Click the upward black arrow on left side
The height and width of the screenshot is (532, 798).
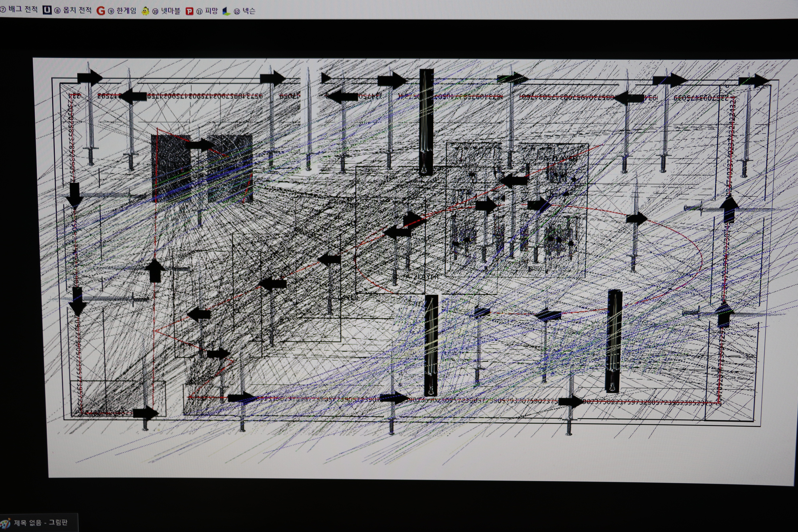[x=155, y=270]
